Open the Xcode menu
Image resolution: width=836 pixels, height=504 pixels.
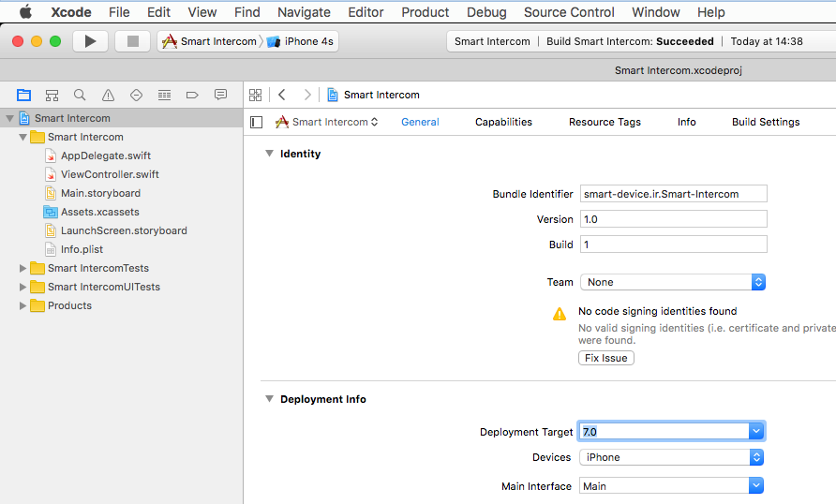[71, 12]
